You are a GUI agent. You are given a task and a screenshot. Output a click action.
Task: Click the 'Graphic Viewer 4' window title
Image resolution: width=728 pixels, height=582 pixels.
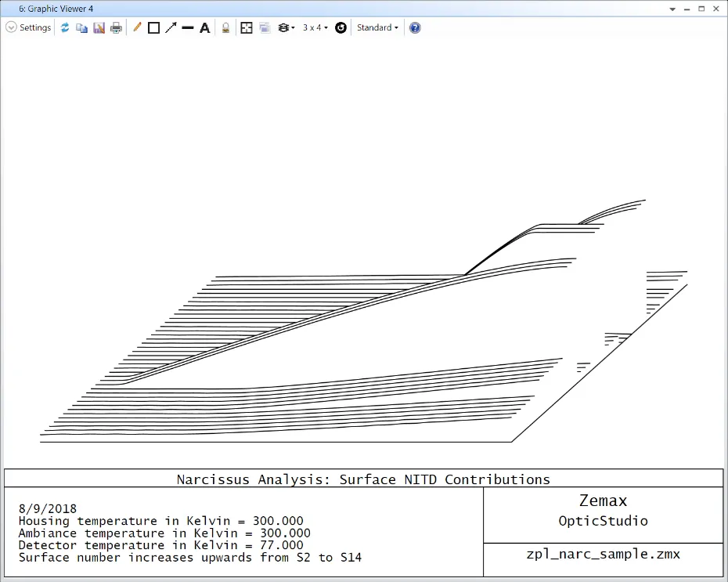pyautogui.click(x=51, y=9)
